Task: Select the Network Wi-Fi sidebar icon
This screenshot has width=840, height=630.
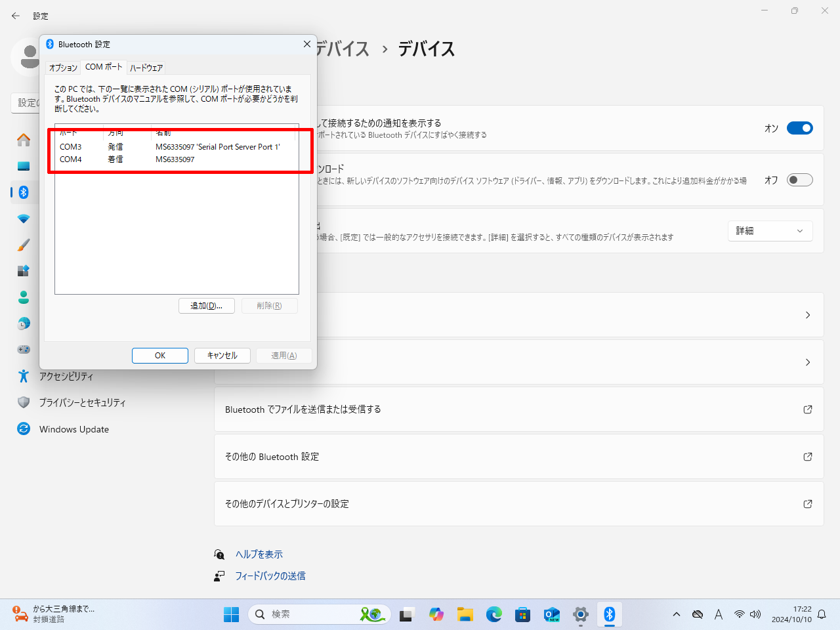Action: [24, 219]
